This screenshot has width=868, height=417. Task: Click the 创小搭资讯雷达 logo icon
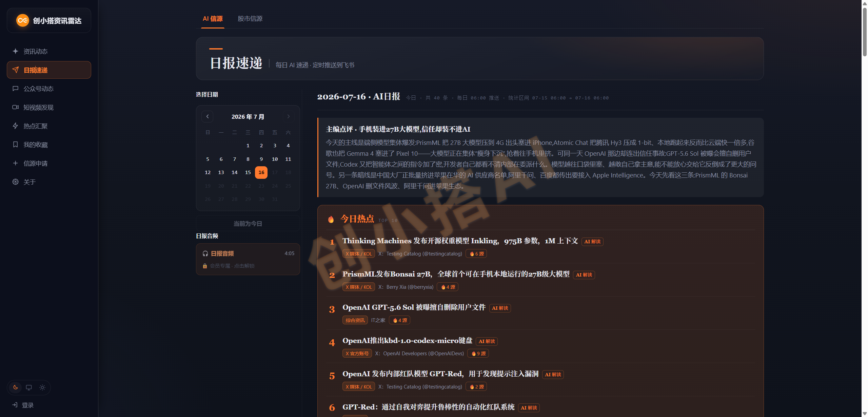click(23, 20)
